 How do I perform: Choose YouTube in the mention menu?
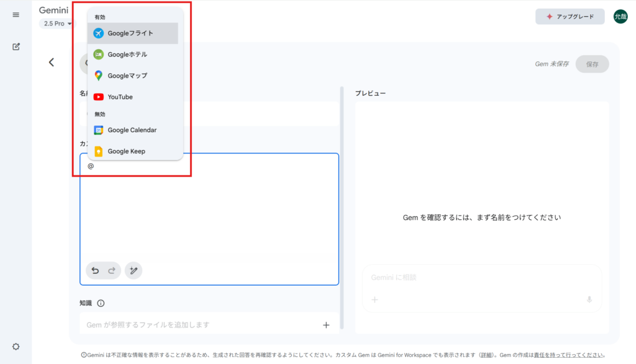click(133, 97)
